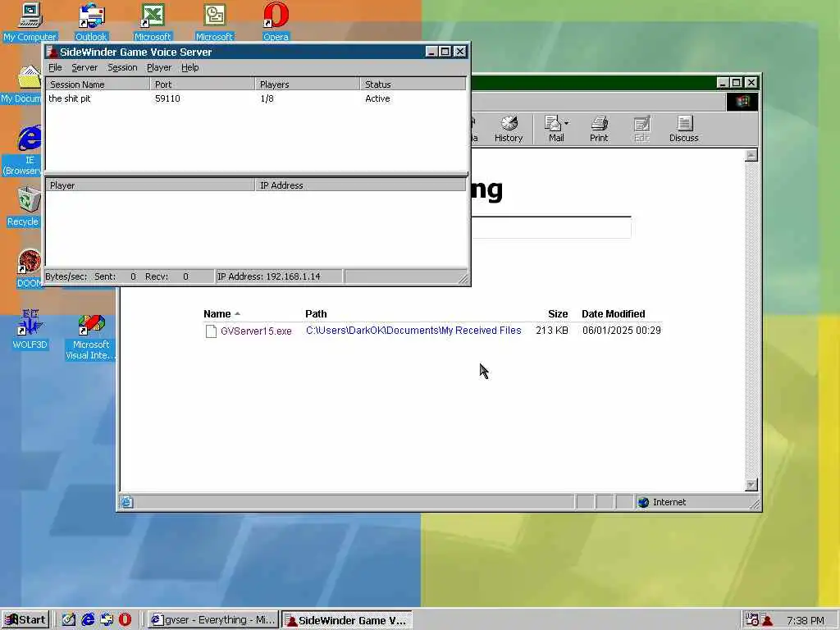Click the IP Address 192.168.1.14 status field
The width and height of the screenshot is (840, 630).
(x=279, y=276)
